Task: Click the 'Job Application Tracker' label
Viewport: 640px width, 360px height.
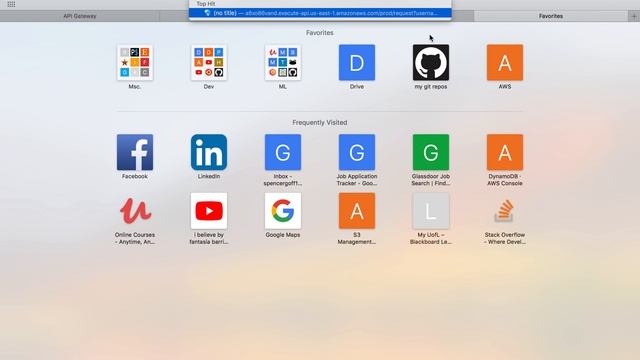Action: pos(357,180)
